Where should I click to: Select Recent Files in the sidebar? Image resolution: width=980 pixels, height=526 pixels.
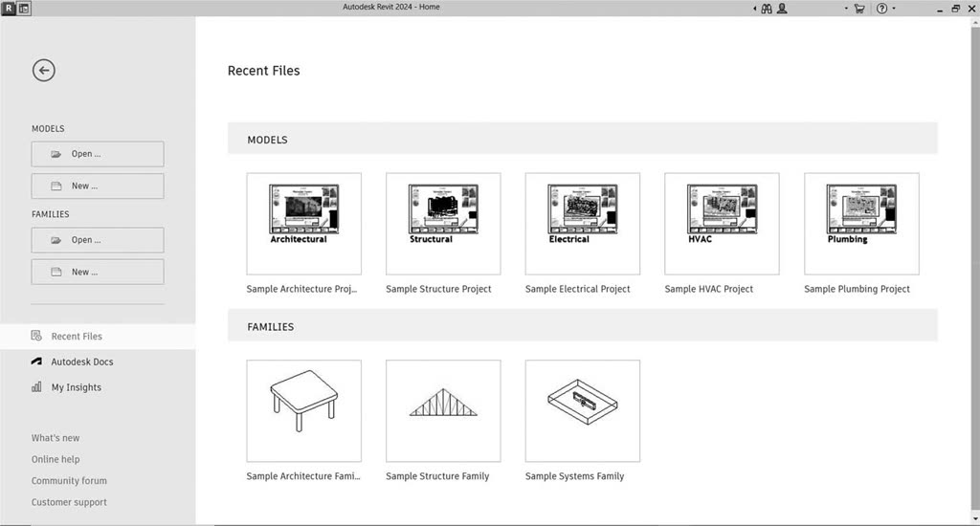[98, 336]
